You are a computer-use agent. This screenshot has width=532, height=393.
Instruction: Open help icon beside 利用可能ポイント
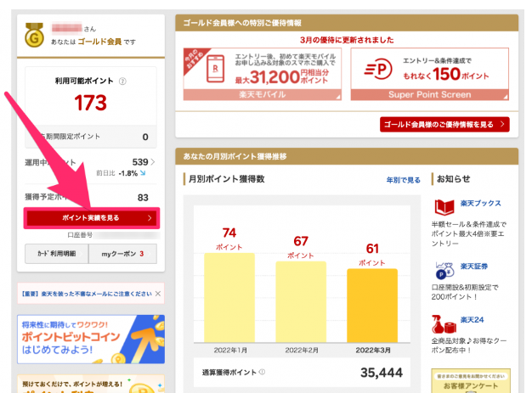(x=122, y=81)
